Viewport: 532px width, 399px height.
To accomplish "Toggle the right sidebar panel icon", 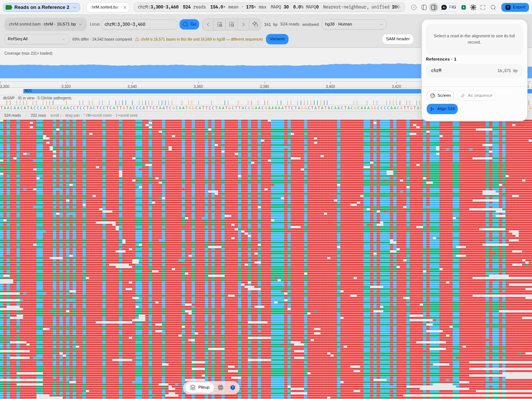I will pyautogui.click(x=434, y=7).
